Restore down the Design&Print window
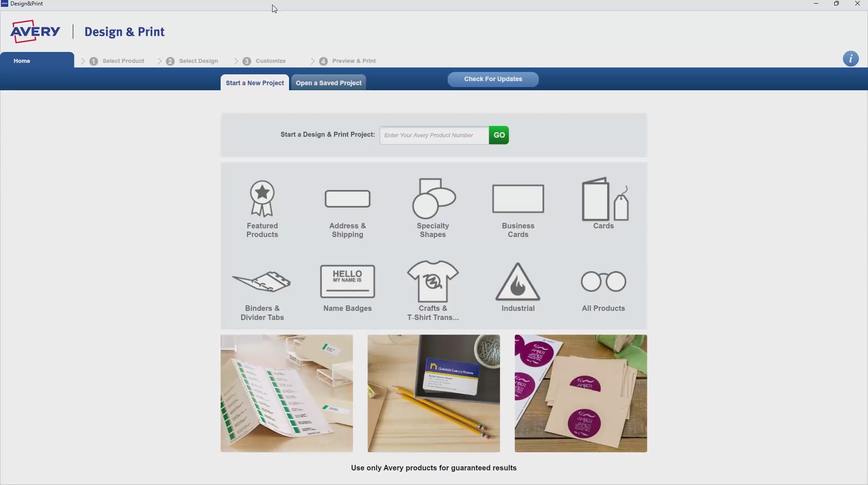The width and height of the screenshot is (868, 485). pyautogui.click(x=837, y=4)
